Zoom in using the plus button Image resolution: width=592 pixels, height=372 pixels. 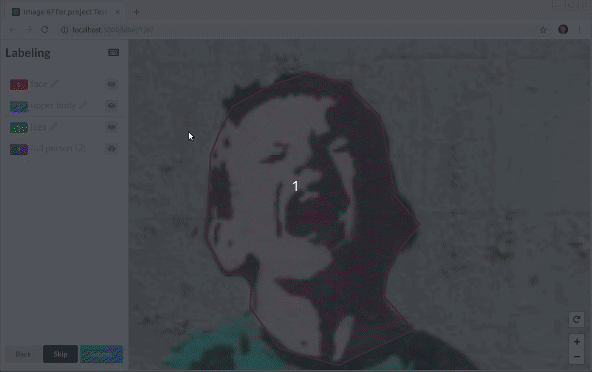click(577, 342)
